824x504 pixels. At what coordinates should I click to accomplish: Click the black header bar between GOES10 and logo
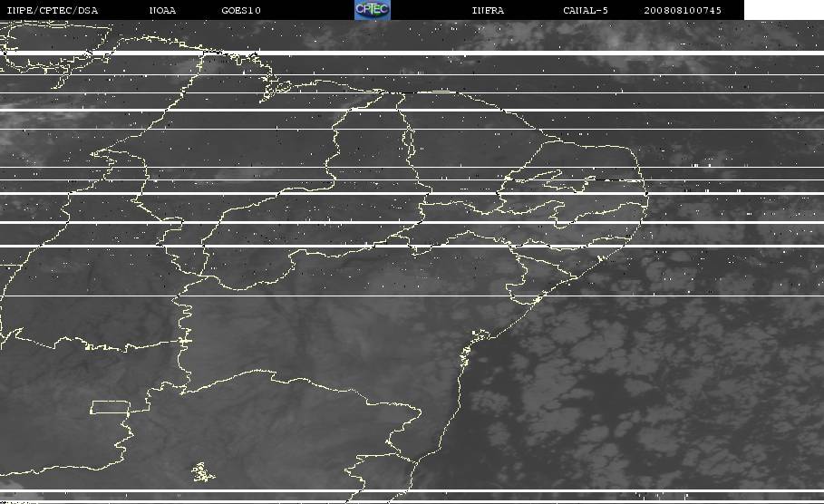307,10
